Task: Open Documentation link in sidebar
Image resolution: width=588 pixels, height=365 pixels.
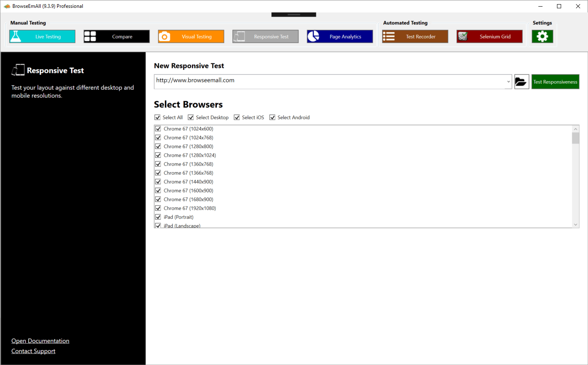Action: (41, 341)
